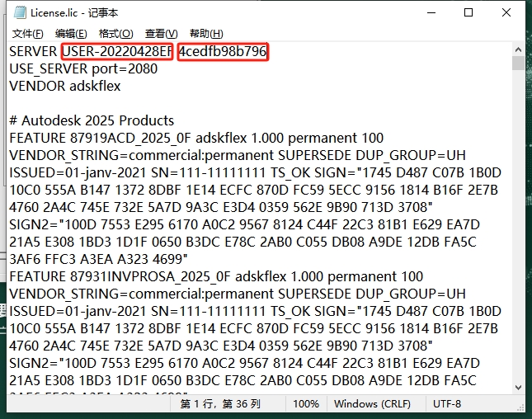
Task: Click the UTF-8 encoding status entry
Action: coord(447,404)
